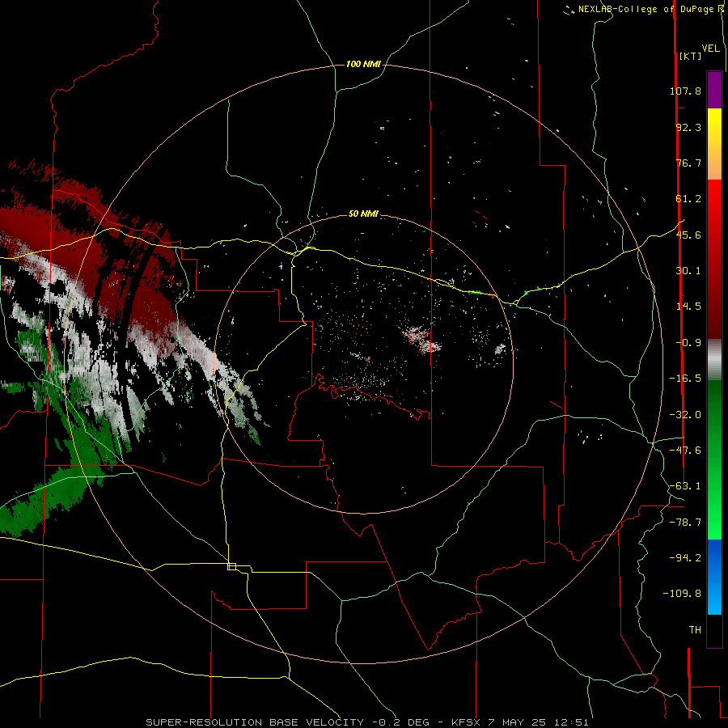Click the "VEL" legend title
728x728 pixels.
(710, 49)
